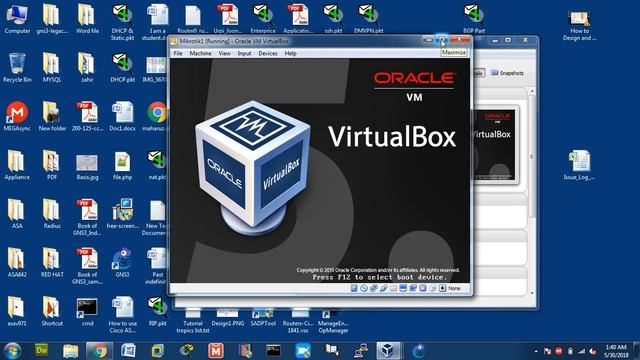
Task: Open the Devices menu
Action: point(268,53)
